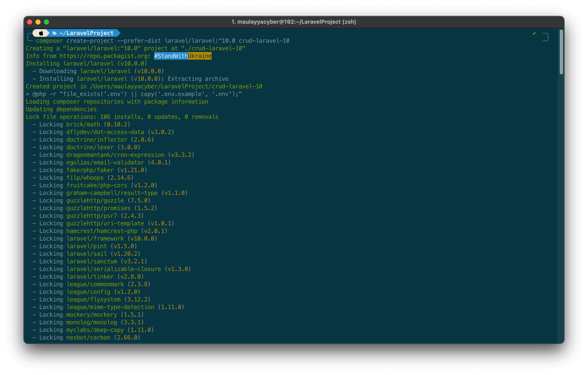Click the scrollbar track below the thumb
The height and width of the screenshot is (375, 588).
(561, 196)
